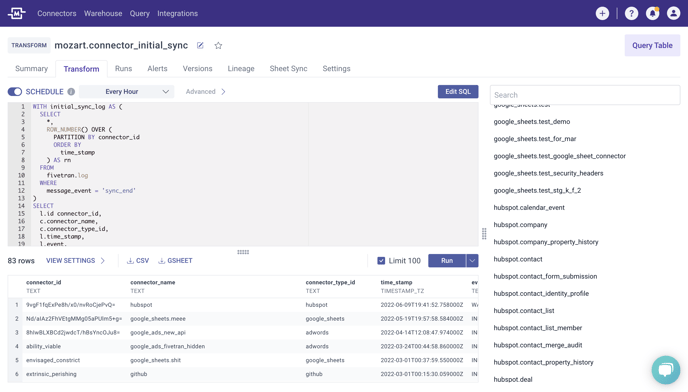
Task: Open the Settings tab
Action: [x=336, y=68]
